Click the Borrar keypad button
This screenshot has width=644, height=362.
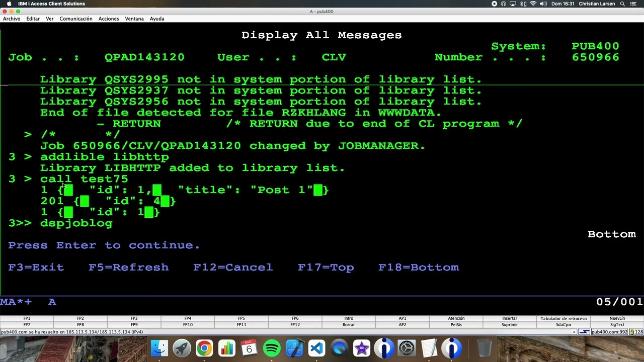(349, 325)
